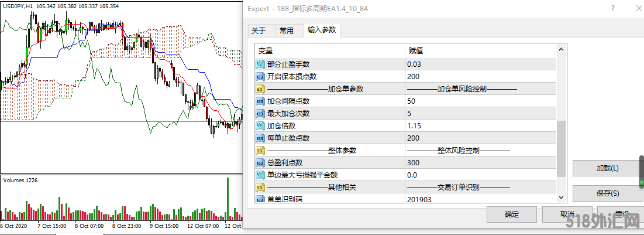
Task: Click the scroll down arrow of parameter list
Action: pos(561,197)
